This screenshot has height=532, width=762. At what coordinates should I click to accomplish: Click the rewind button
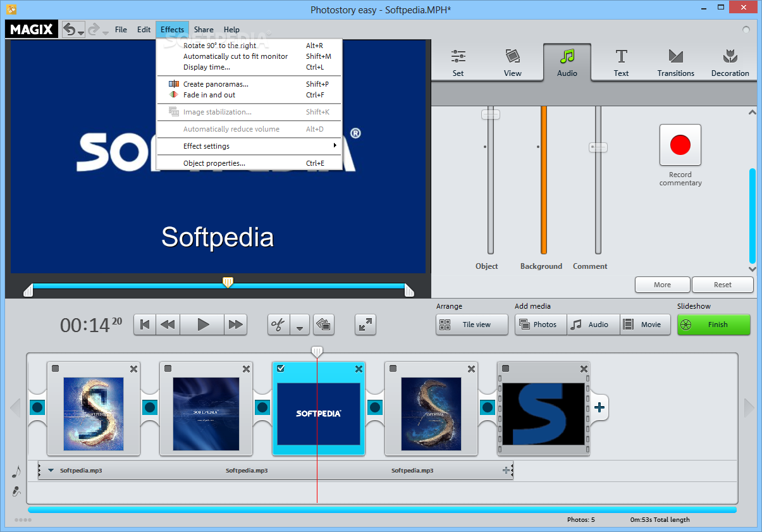(168, 325)
